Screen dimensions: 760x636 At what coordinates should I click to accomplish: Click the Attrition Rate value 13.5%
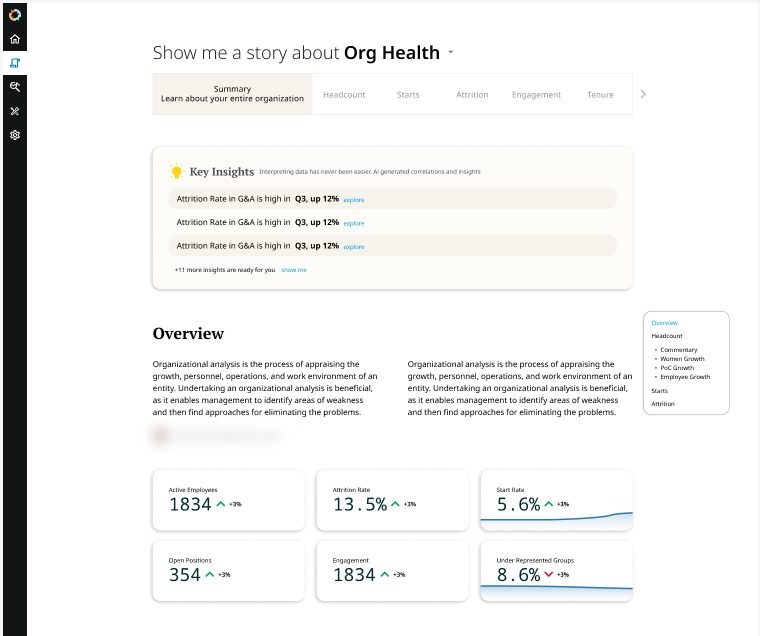[360, 505]
